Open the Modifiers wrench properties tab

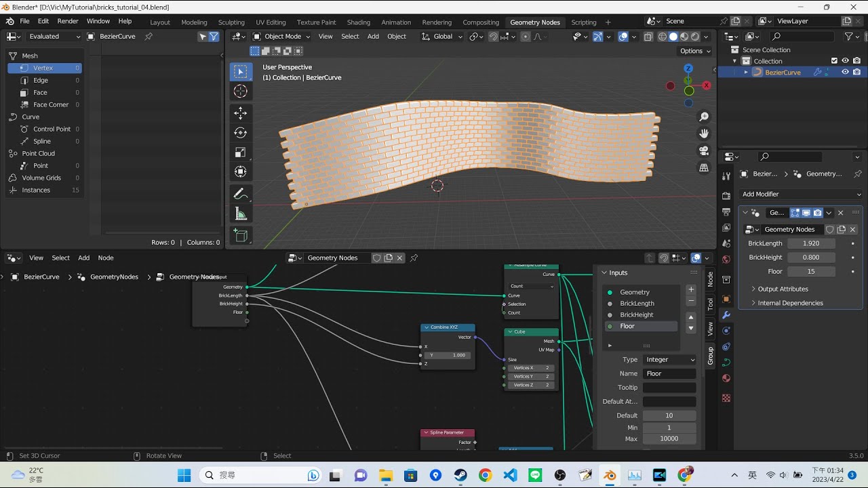[726, 315]
